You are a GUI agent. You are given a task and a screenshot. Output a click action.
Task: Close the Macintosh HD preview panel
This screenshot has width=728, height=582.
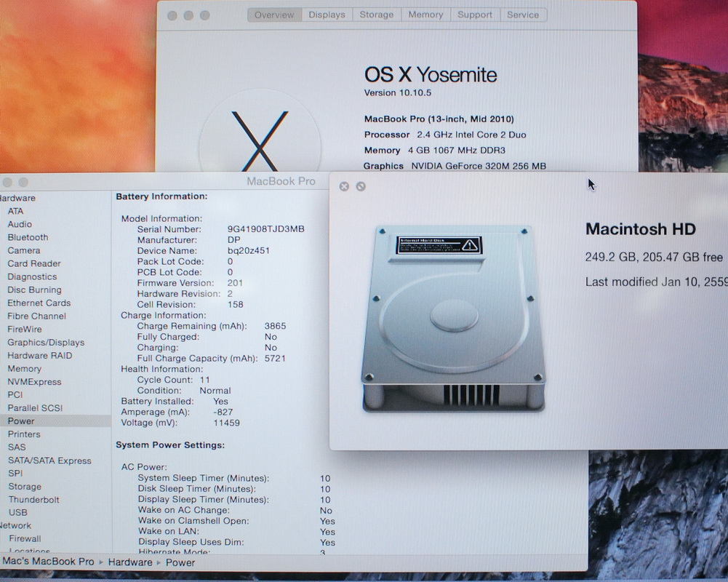coord(344,186)
